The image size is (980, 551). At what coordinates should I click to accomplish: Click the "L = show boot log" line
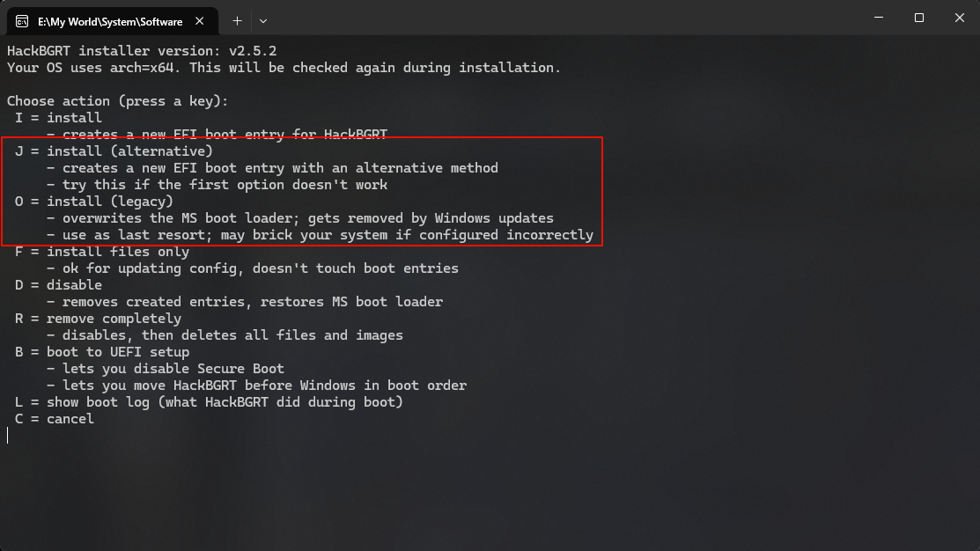[x=208, y=402]
